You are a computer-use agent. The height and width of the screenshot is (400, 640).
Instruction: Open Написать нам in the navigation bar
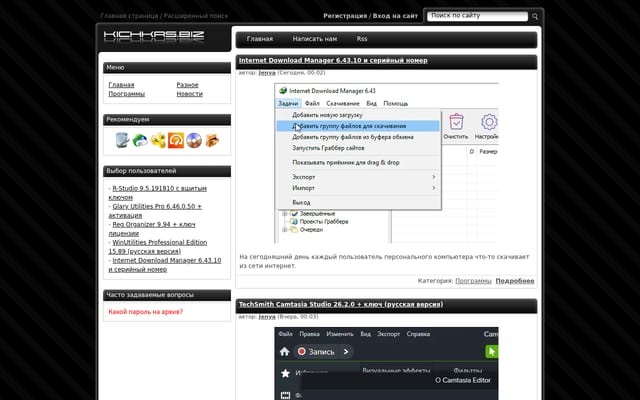(x=315, y=39)
